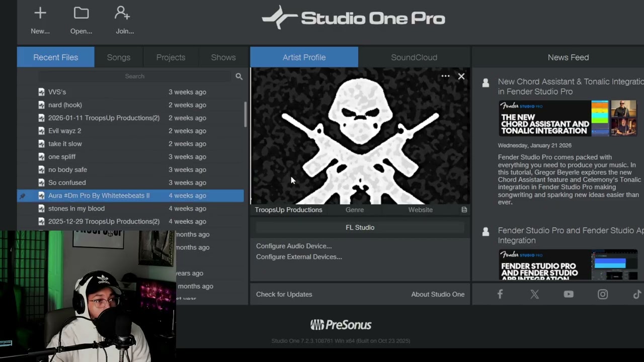Select '2025-12-29 TroopsUp Productions(2)'

(104, 222)
